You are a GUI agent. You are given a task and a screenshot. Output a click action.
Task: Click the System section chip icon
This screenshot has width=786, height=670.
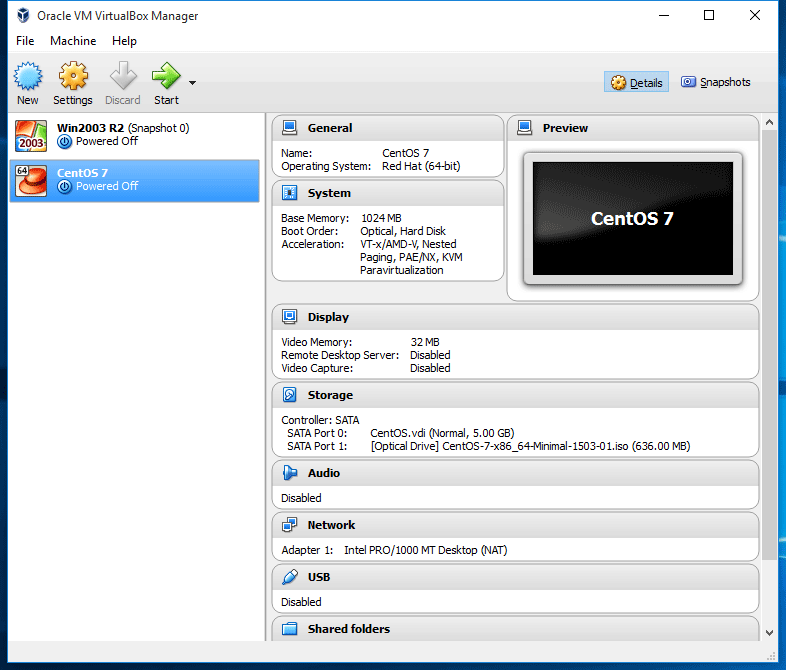tap(290, 193)
